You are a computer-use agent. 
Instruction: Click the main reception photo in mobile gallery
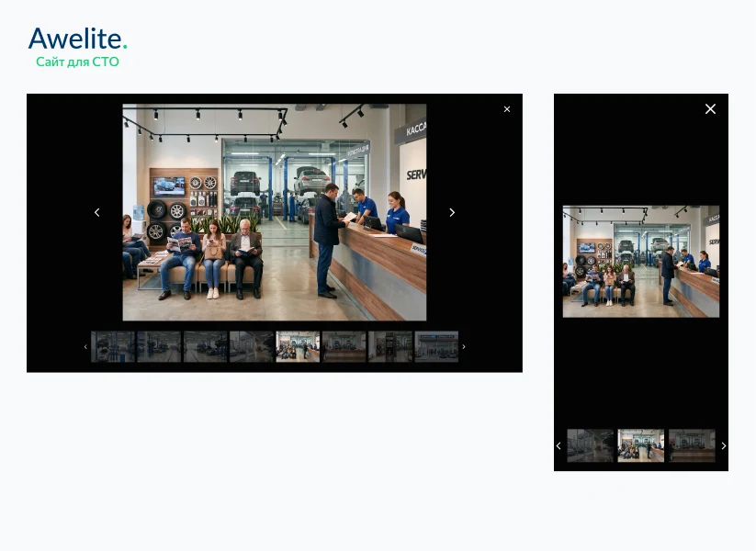pyautogui.click(x=641, y=262)
